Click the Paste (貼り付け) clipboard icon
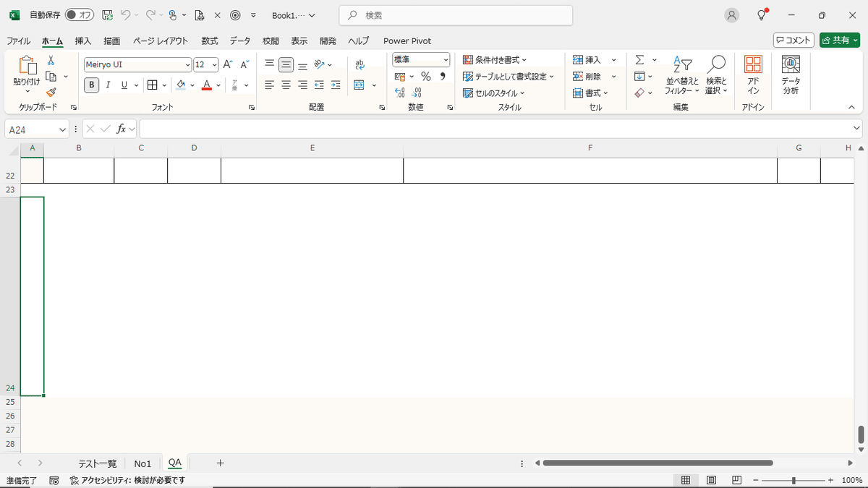The image size is (868, 488). [x=27, y=65]
